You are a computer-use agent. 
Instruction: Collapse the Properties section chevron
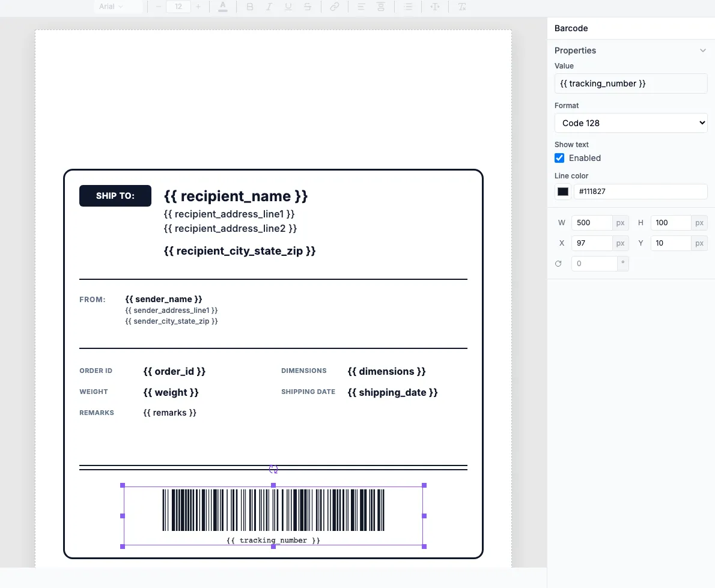pos(703,50)
